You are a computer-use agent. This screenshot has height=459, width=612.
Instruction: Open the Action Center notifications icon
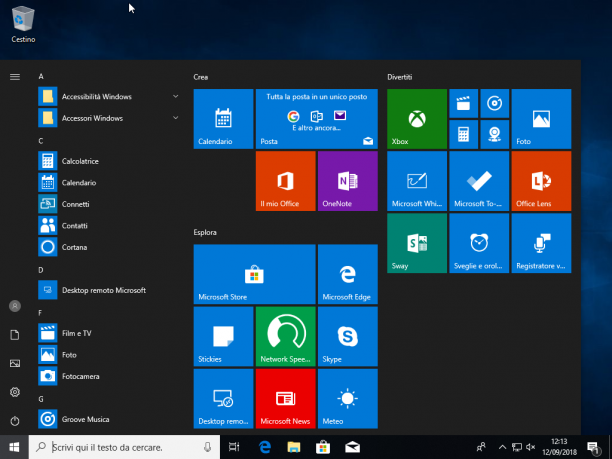pyautogui.click(x=593, y=448)
